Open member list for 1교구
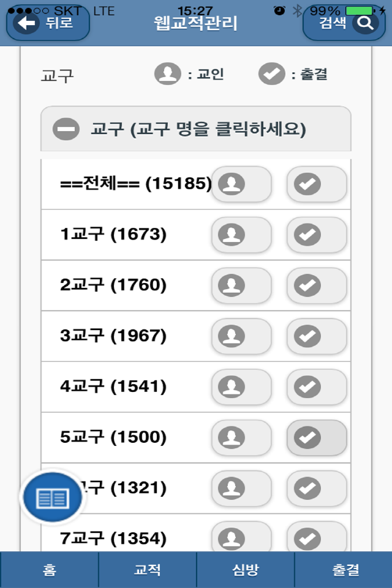This screenshot has width=392, height=588. [241, 235]
